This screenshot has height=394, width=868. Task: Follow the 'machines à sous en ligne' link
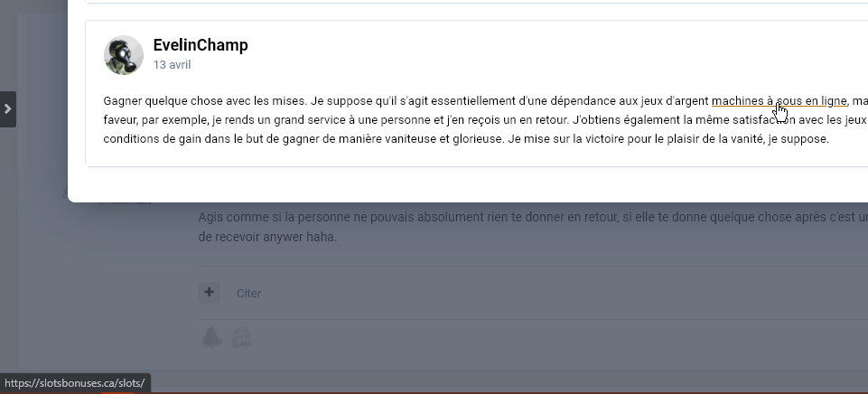coord(779,101)
